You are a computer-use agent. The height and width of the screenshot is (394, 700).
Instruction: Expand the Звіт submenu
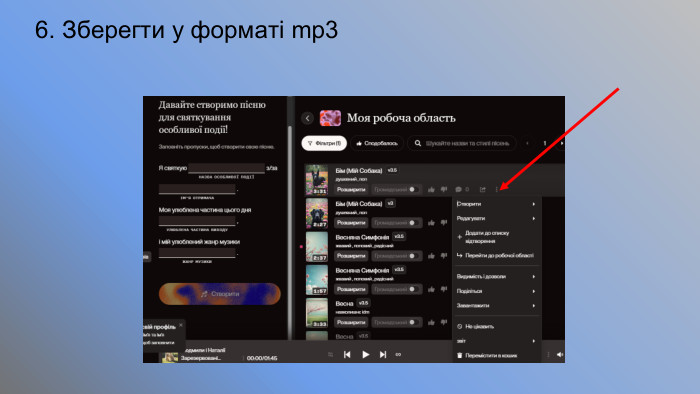[x=496, y=341]
